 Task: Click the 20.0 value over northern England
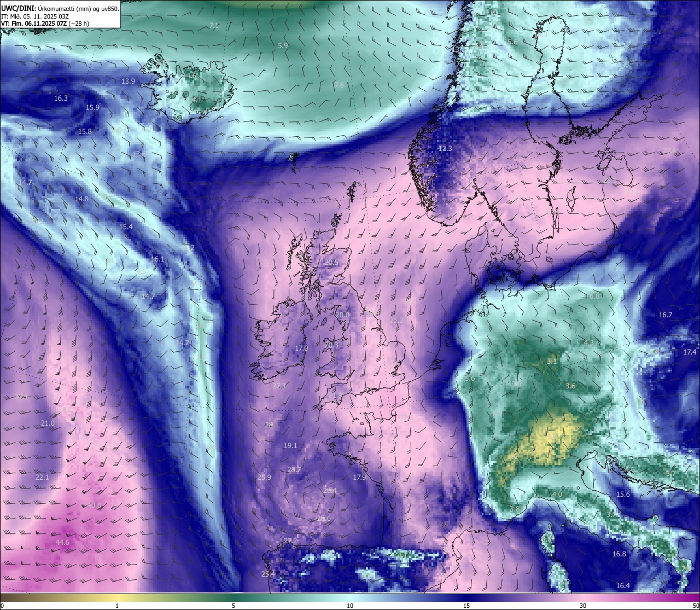(x=342, y=315)
